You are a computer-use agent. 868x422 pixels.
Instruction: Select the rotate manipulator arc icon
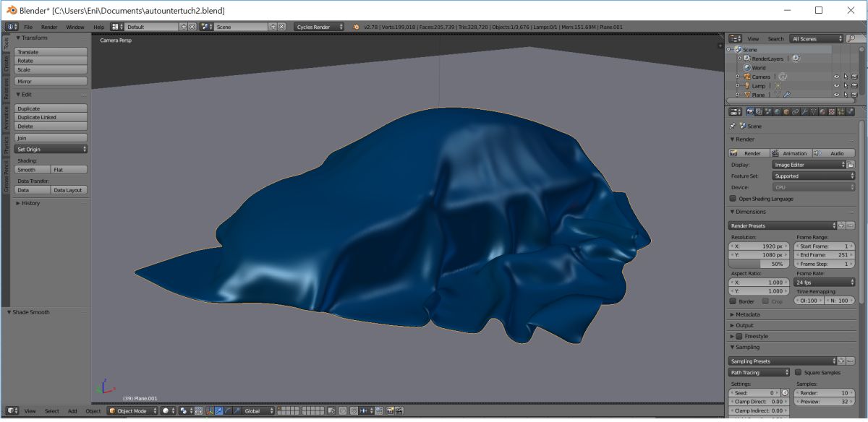[x=228, y=410]
